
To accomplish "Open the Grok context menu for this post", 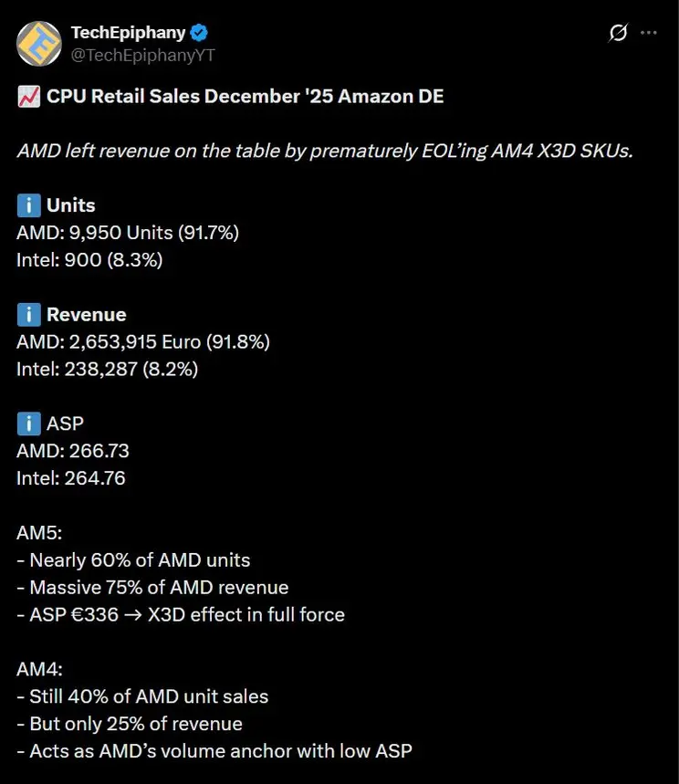I will (x=619, y=32).
